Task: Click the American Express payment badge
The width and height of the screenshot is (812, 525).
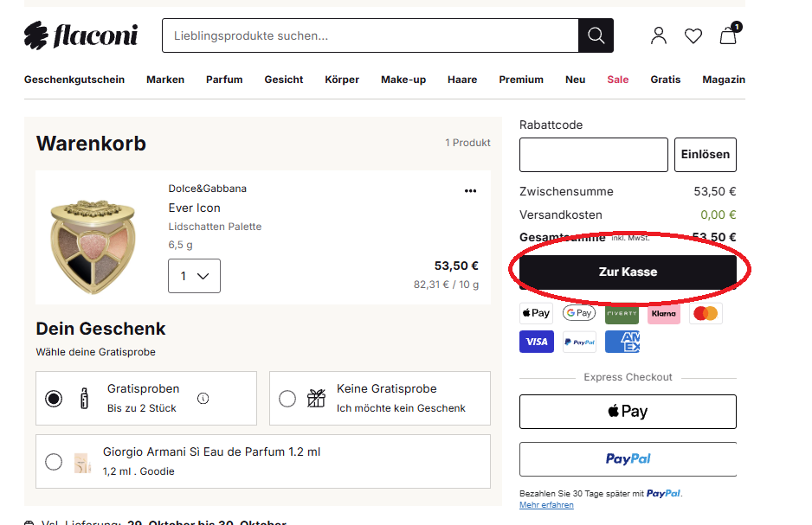Action: 622,342
